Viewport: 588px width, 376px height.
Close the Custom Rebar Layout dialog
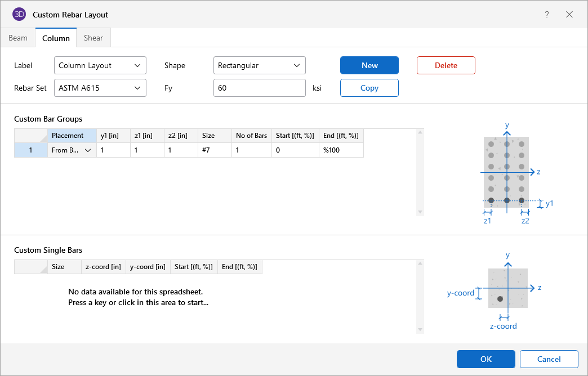point(569,15)
